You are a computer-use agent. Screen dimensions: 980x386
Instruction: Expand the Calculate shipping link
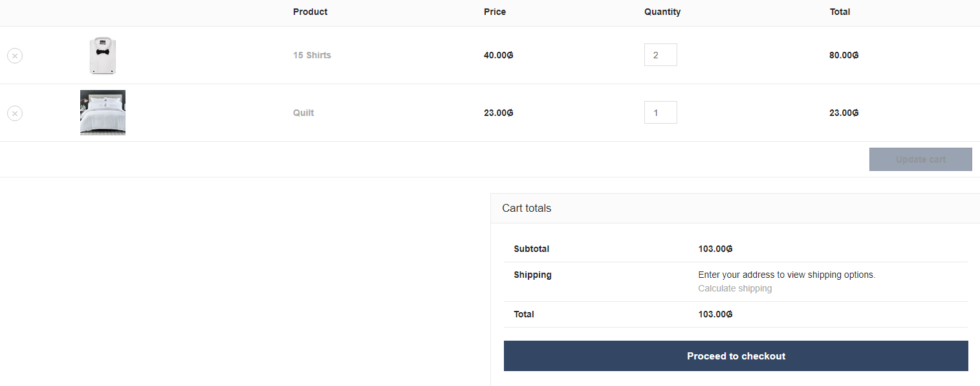pos(735,289)
